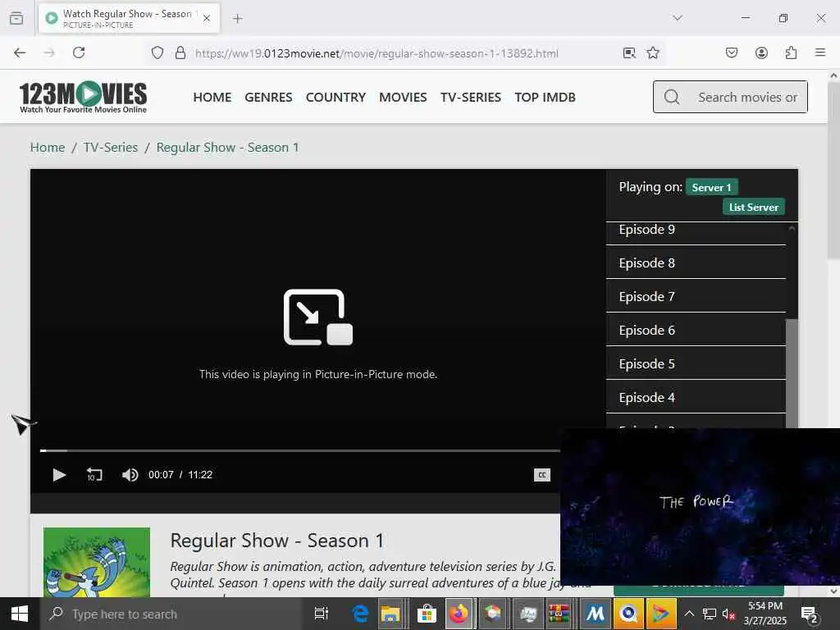The height and width of the screenshot is (630, 840).
Task: Bookmark this page with the star icon
Action: (652, 52)
